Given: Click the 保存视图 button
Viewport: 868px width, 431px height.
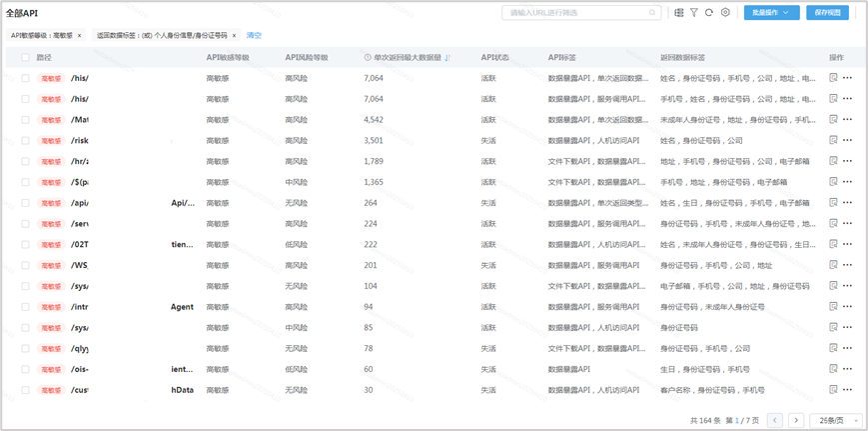Looking at the screenshot, I should click(x=828, y=13).
